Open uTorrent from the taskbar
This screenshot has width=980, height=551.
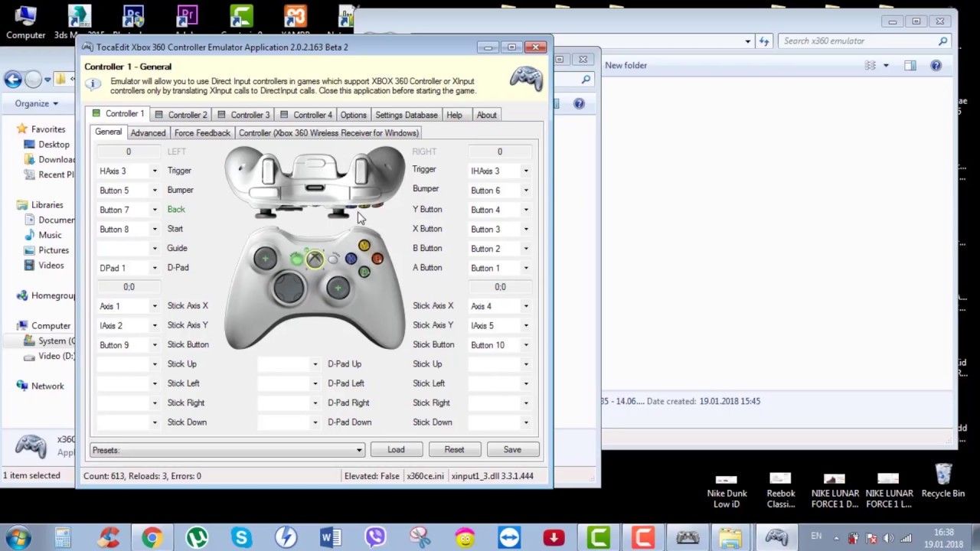(x=197, y=538)
